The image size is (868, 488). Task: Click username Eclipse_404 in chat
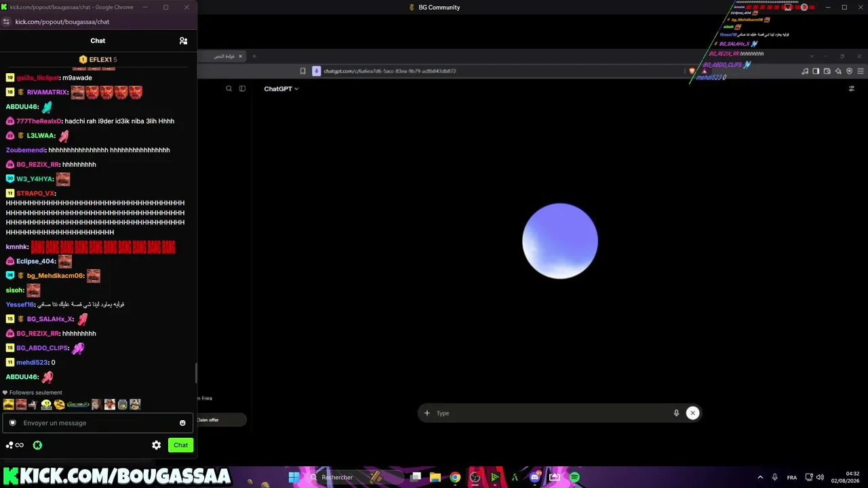(x=36, y=261)
